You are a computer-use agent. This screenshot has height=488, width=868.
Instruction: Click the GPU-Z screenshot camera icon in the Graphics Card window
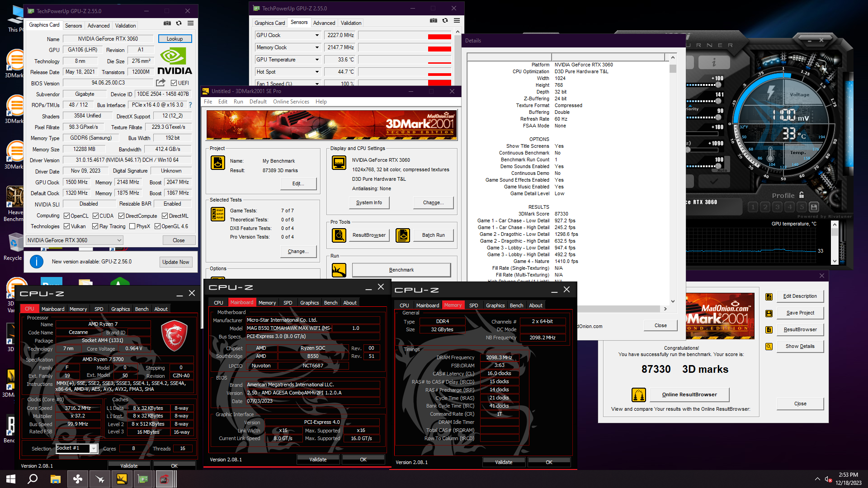click(x=167, y=23)
